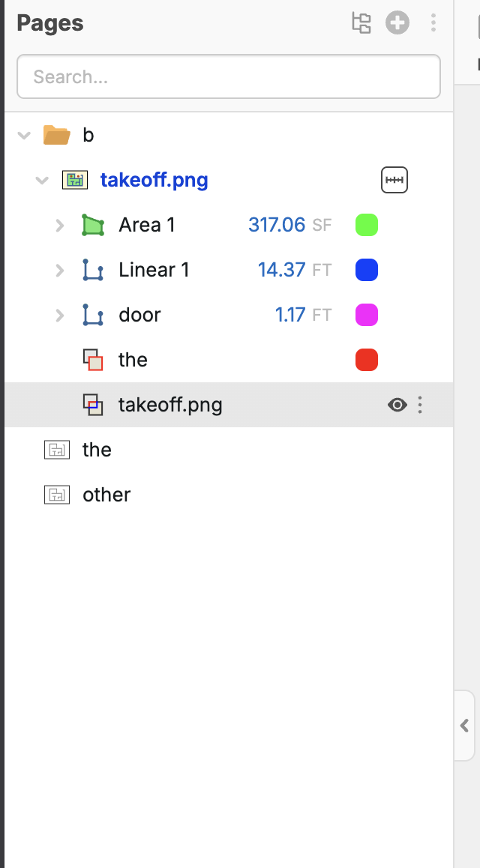480x868 pixels.
Task: Click the green Area 1 color swatch
Action: pyautogui.click(x=366, y=225)
